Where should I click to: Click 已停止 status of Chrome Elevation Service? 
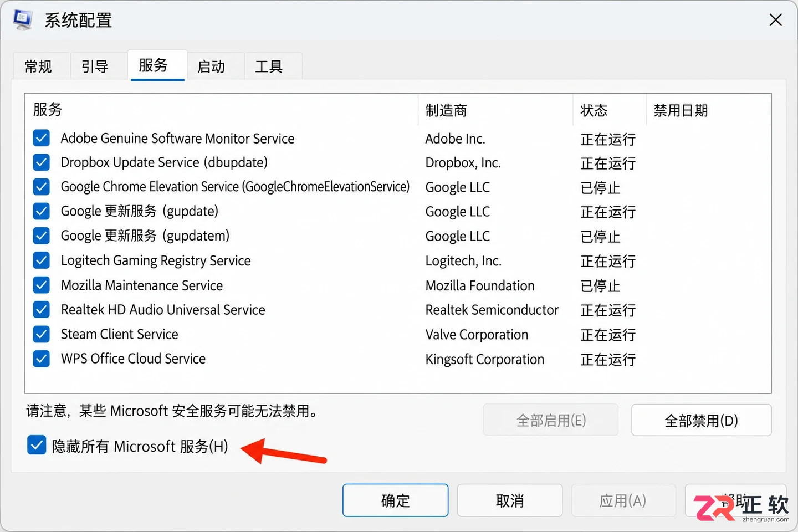click(x=600, y=188)
